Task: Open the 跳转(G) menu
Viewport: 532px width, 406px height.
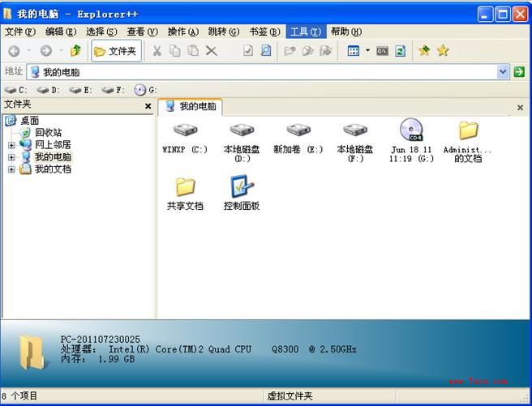Action: [x=224, y=32]
